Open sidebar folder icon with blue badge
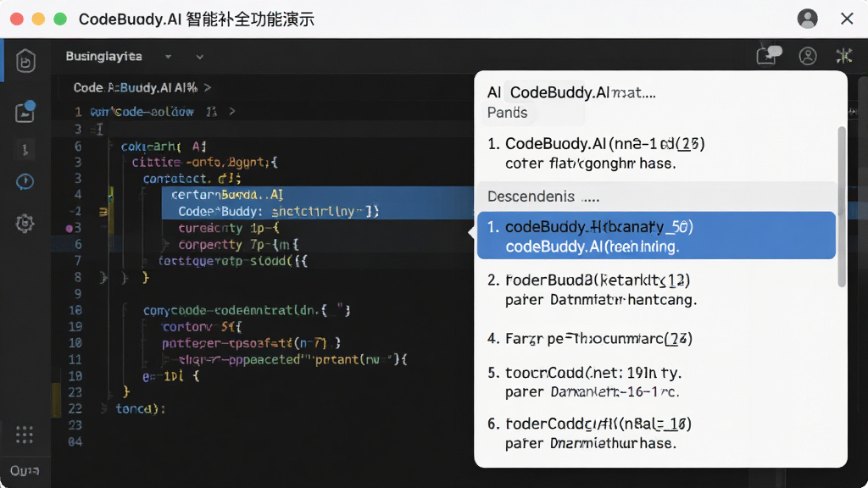Image resolution: width=868 pixels, height=488 pixels. coord(25,113)
